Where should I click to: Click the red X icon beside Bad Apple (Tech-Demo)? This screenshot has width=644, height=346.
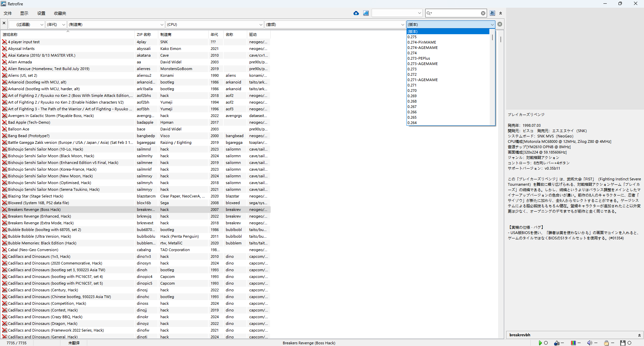(x=5, y=122)
